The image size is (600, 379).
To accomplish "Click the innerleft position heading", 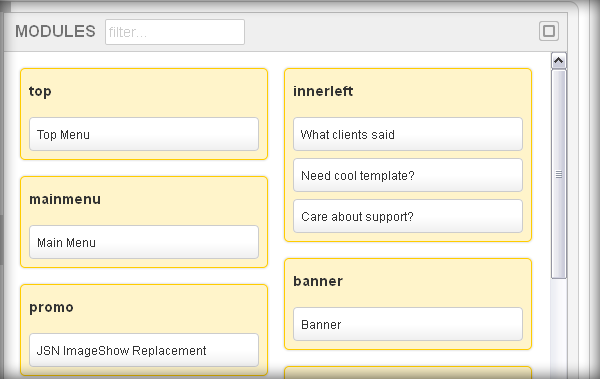I will (323, 91).
